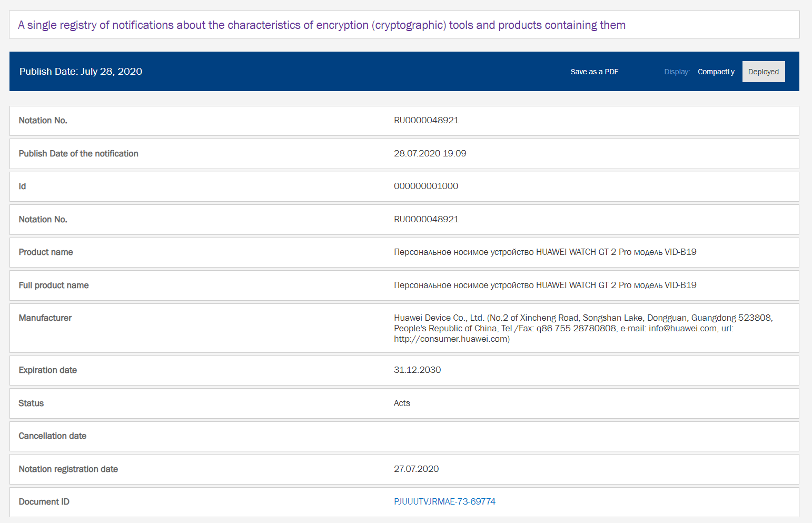Click the Cancellation date label

[53, 436]
